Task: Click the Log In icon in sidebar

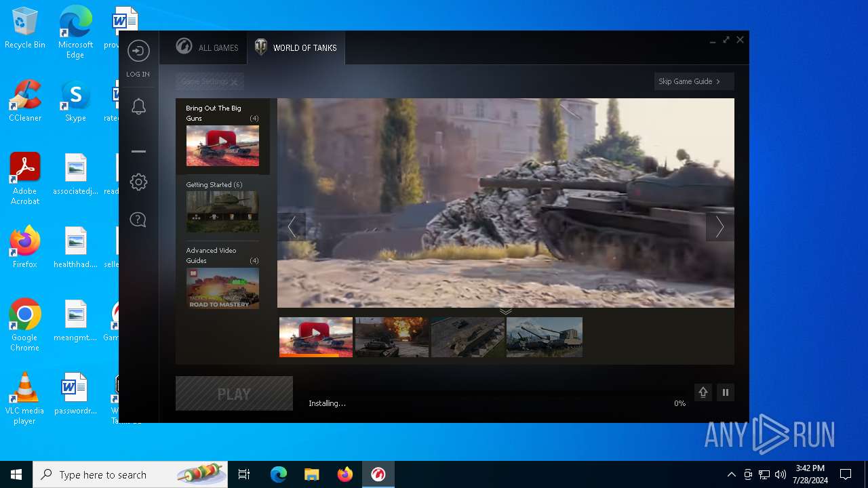Action: click(x=138, y=52)
